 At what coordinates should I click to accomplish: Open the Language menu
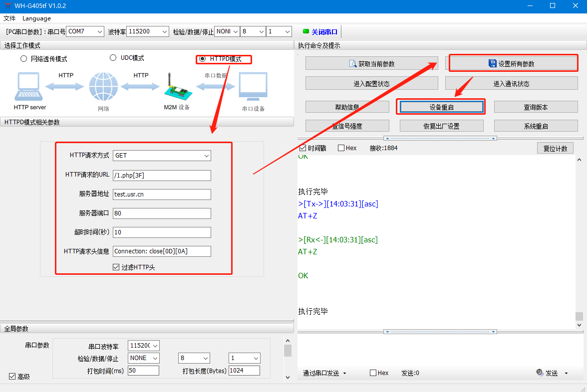point(36,18)
